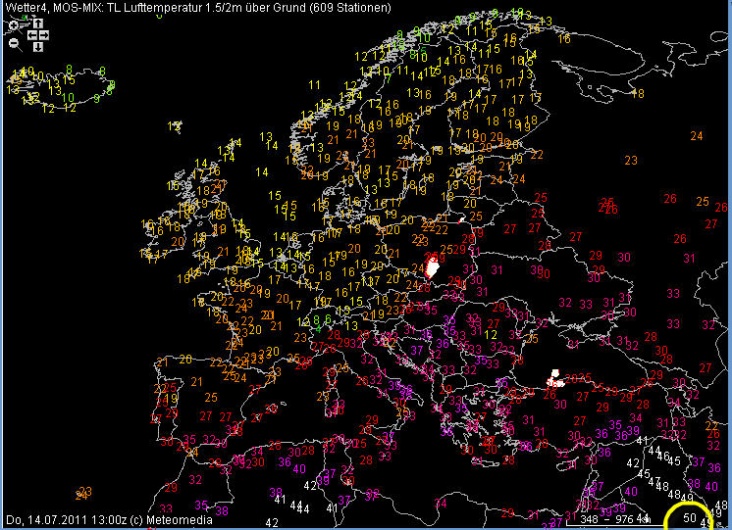Click the '348 - 976' scale label
The width and height of the screenshot is (732, 530).
tap(607, 519)
